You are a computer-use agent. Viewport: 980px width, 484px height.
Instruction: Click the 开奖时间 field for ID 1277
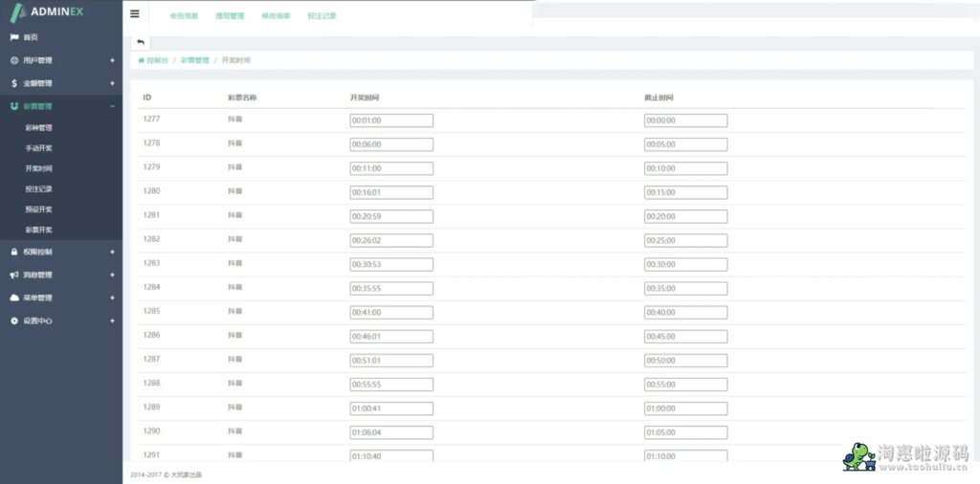[x=391, y=121]
